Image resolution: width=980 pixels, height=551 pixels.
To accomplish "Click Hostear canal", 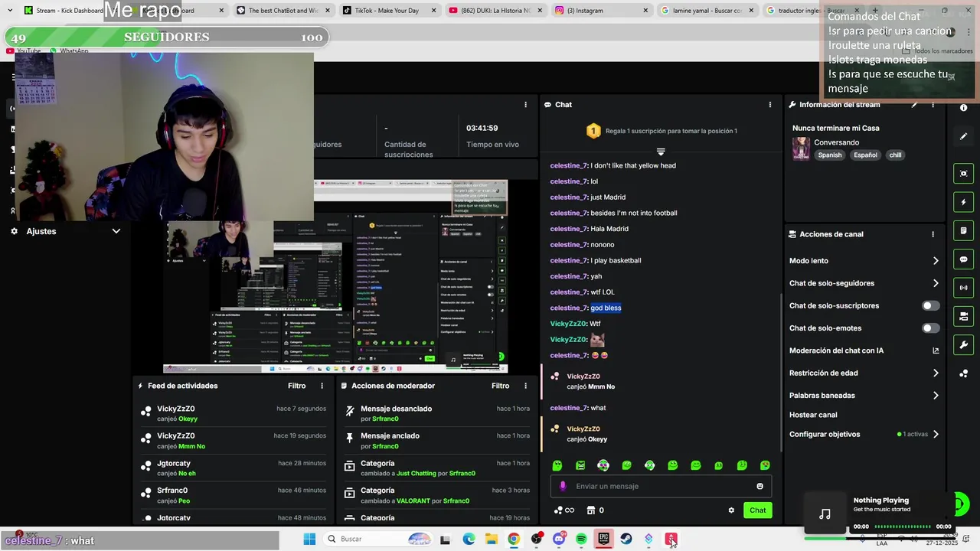I will click(813, 415).
